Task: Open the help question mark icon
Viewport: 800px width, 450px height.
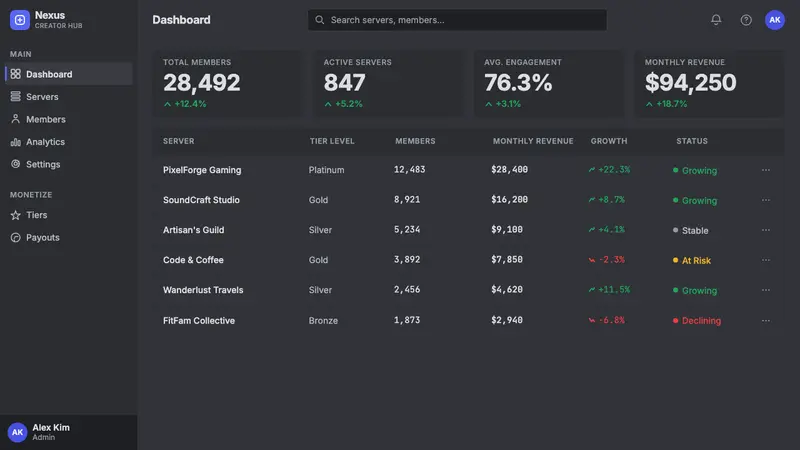Action: tap(746, 20)
